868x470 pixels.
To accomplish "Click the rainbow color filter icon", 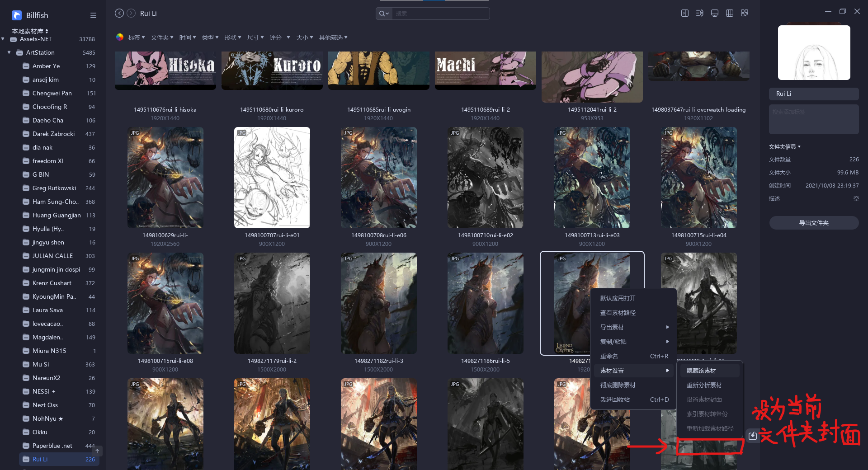I will tap(120, 37).
